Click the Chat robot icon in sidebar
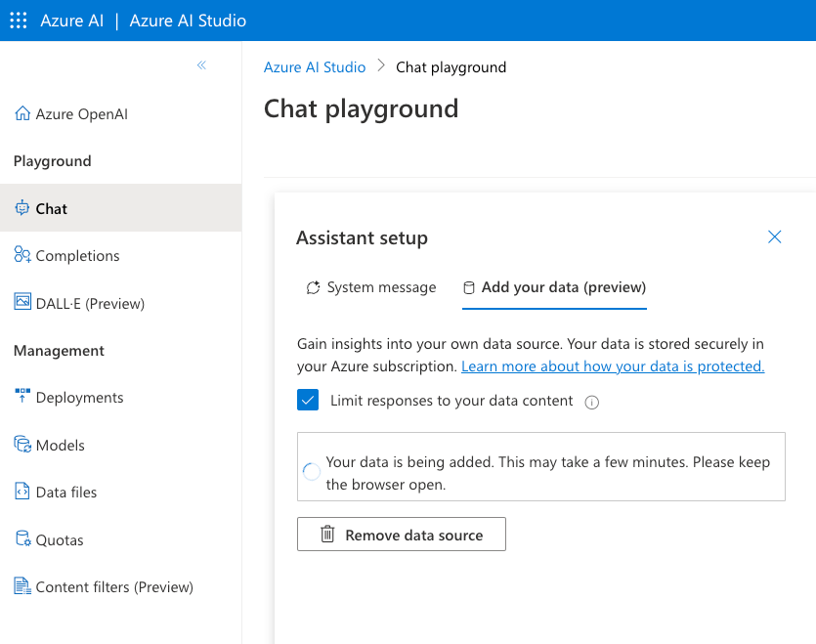 22,208
